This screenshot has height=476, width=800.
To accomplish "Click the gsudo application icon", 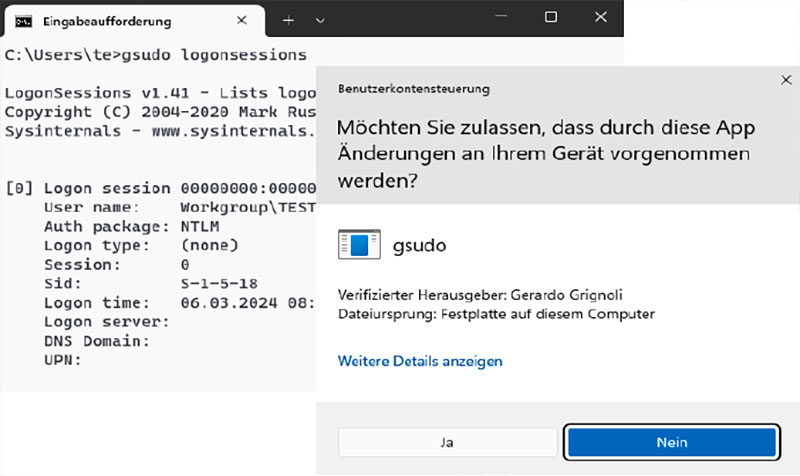I will coord(359,244).
